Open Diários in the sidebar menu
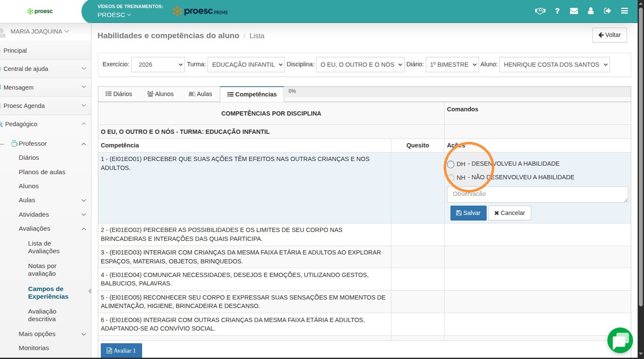Image resolution: width=644 pixels, height=359 pixels. (x=29, y=158)
